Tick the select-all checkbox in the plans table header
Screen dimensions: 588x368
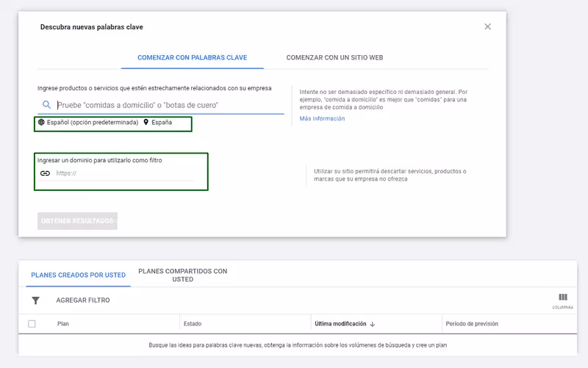coord(32,324)
